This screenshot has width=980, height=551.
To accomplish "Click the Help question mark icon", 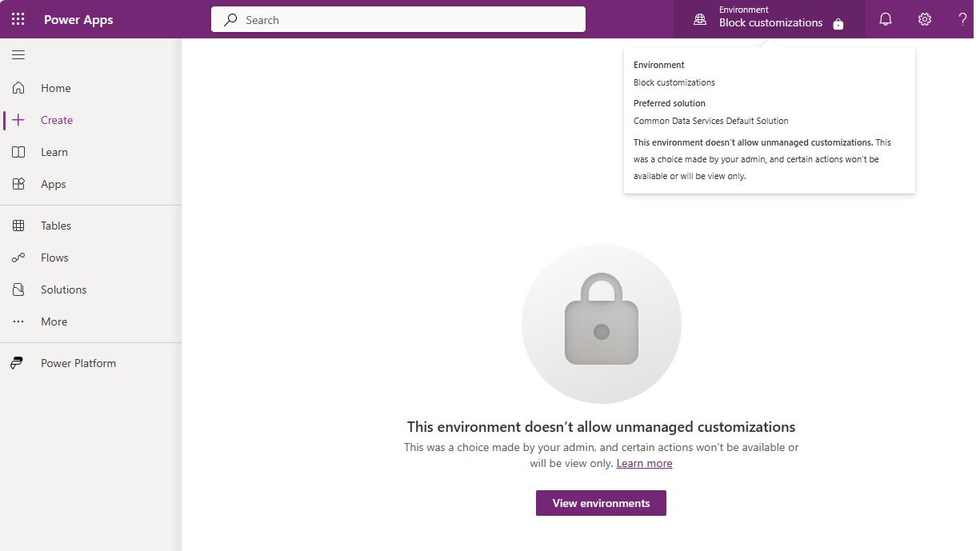I will (x=962, y=19).
